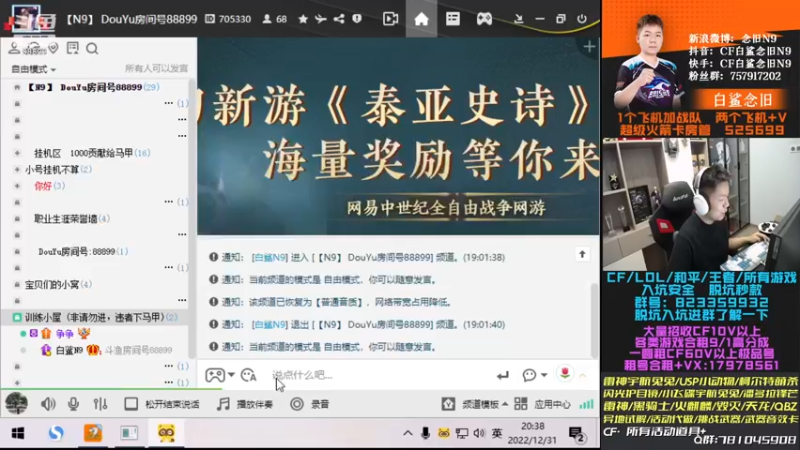Screen dimensions: 800x450
Task: Click the 英 input method indicator
Action: 496,434
